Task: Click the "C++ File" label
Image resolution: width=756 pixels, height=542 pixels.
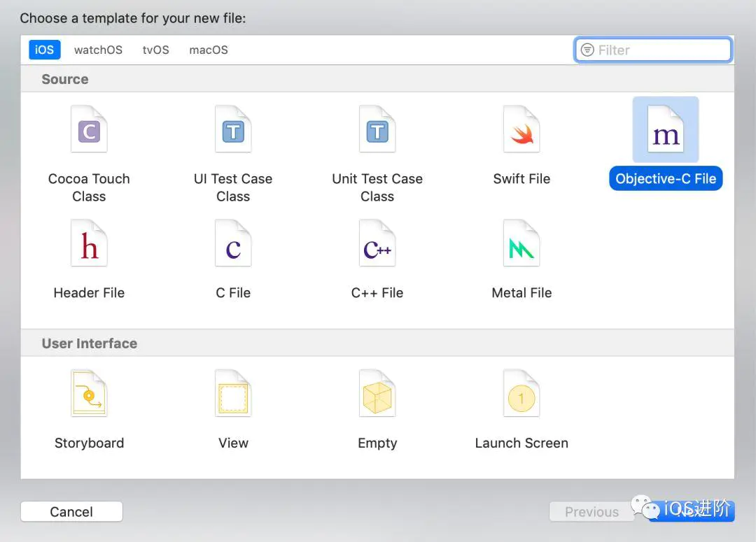Action: pos(377,293)
